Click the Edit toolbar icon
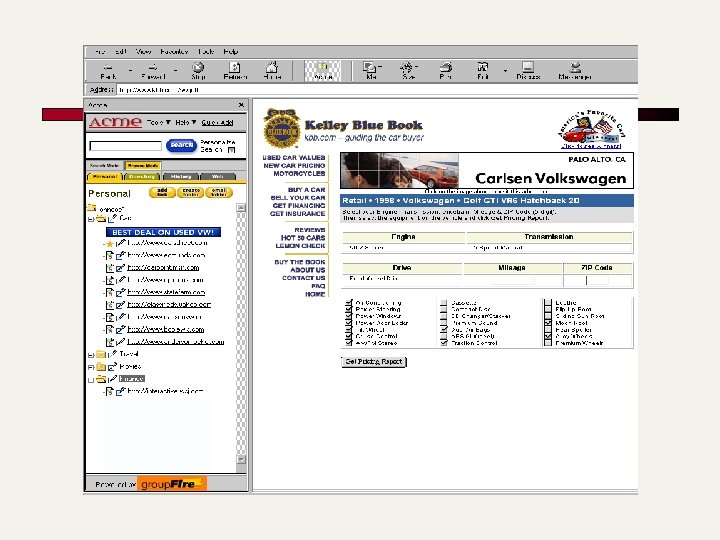The width and height of the screenshot is (720, 540). 482,68
